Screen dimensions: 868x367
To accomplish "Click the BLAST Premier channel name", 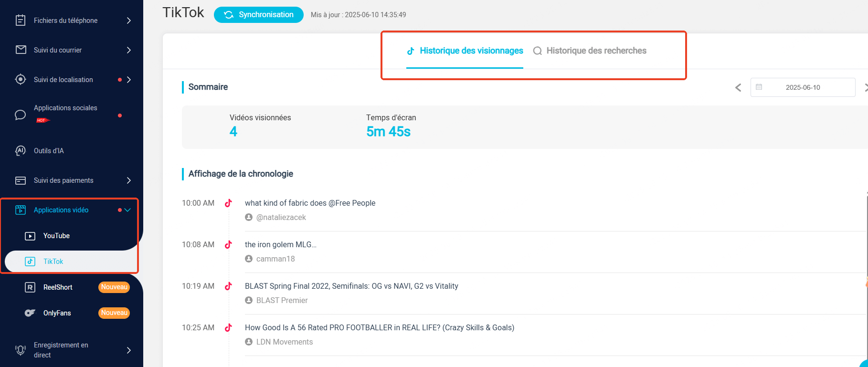I will coord(282,300).
